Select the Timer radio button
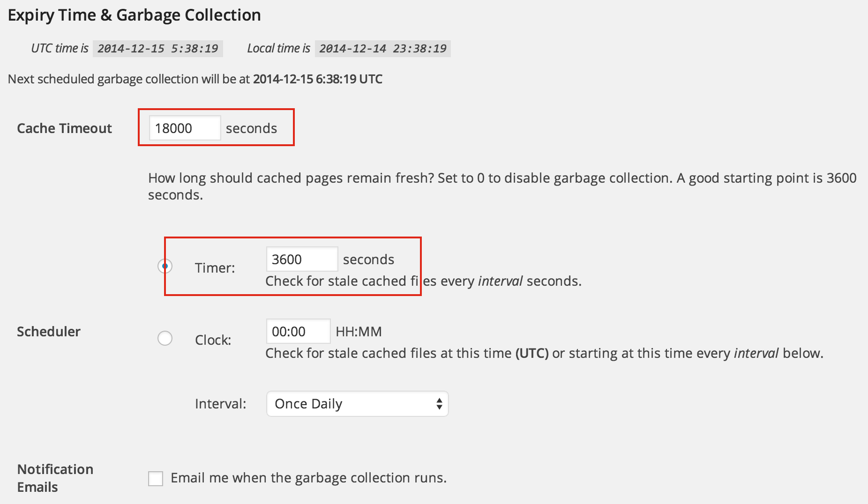Screen dimensions: 868x504 (x=165, y=266)
